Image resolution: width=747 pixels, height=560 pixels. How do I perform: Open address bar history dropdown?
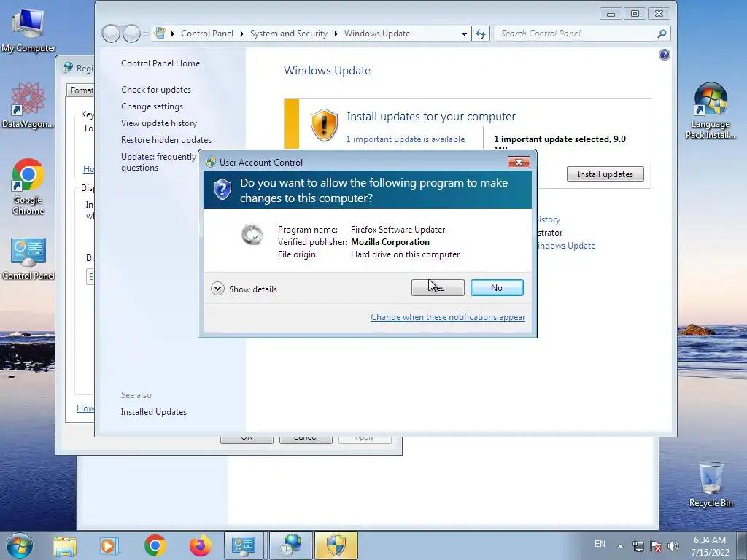[464, 34]
